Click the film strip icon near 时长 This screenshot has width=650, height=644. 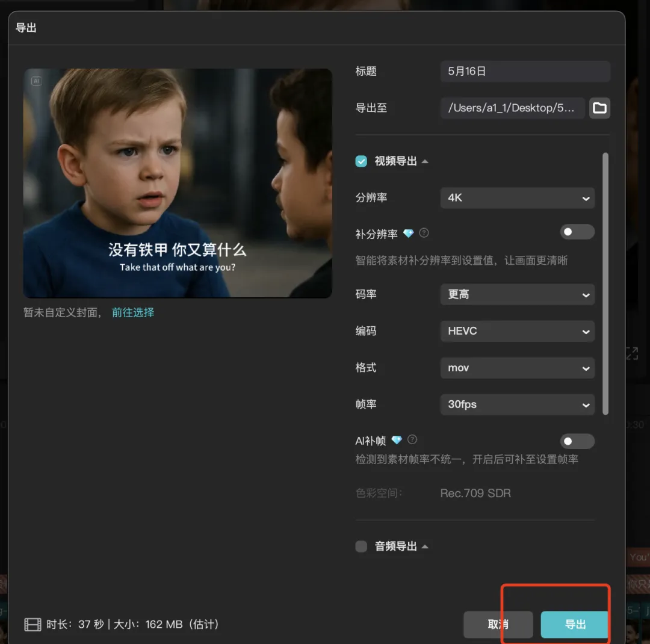pyautogui.click(x=32, y=624)
